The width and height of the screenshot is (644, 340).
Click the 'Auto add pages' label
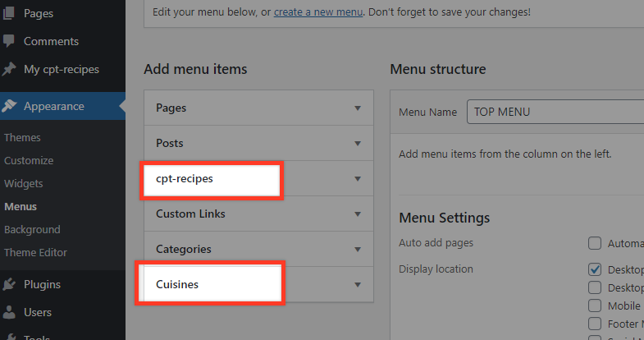tap(436, 242)
